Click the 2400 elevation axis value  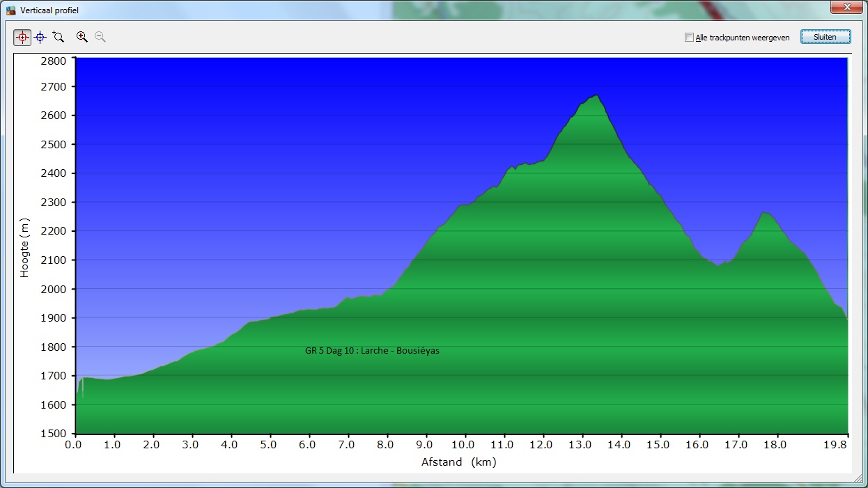click(x=54, y=173)
